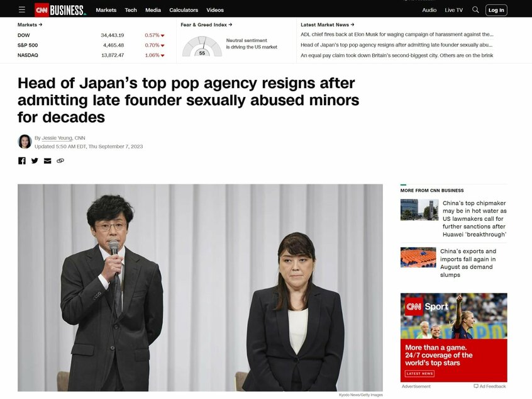
Task: Open Latest Market News arrow link
Action: click(328, 25)
